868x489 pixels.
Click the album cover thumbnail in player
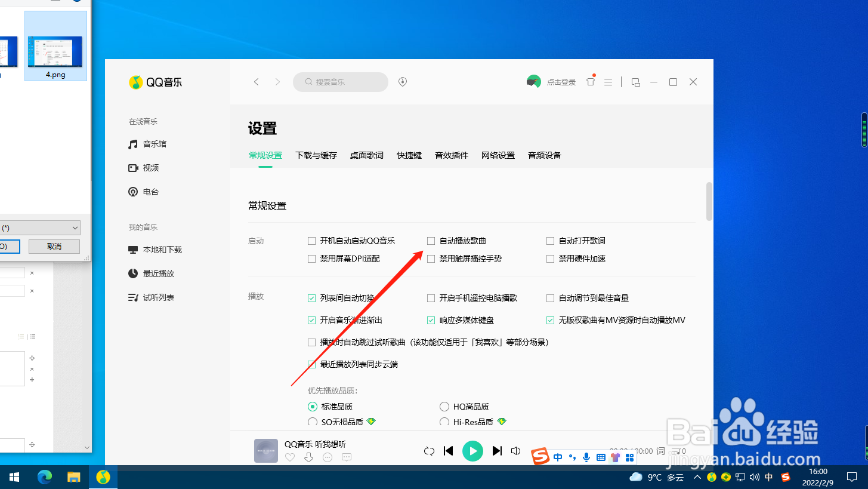[266, 451]
